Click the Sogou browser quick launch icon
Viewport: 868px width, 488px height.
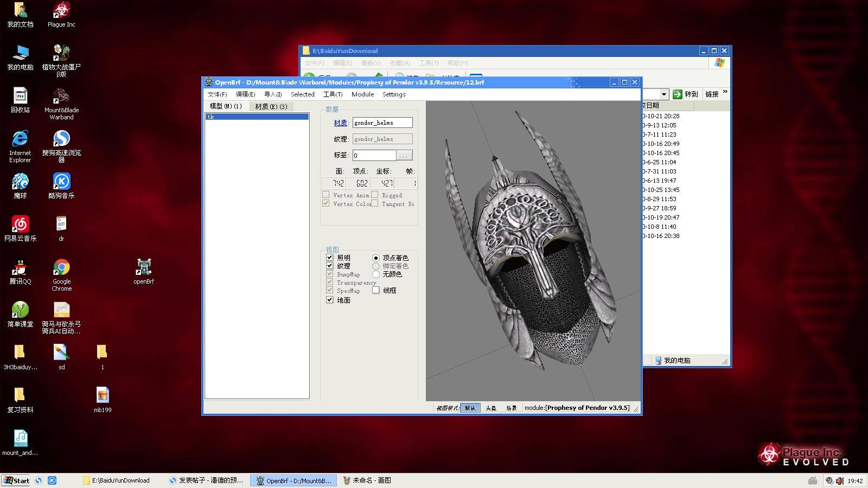[39, 480]
